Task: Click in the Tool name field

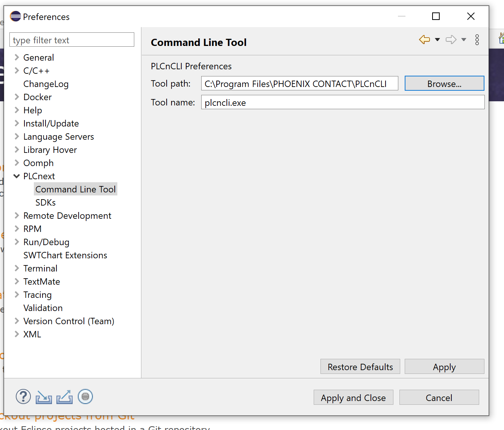Action: click(x=343, y=102)
